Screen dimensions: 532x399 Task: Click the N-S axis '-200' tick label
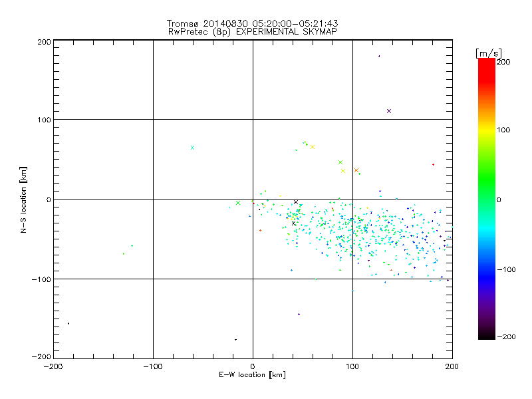coord(41,356)
